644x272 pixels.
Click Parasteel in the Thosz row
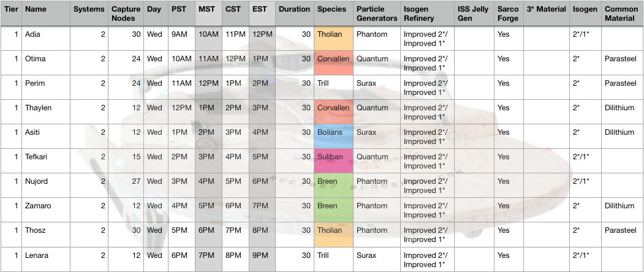[621, 230]
